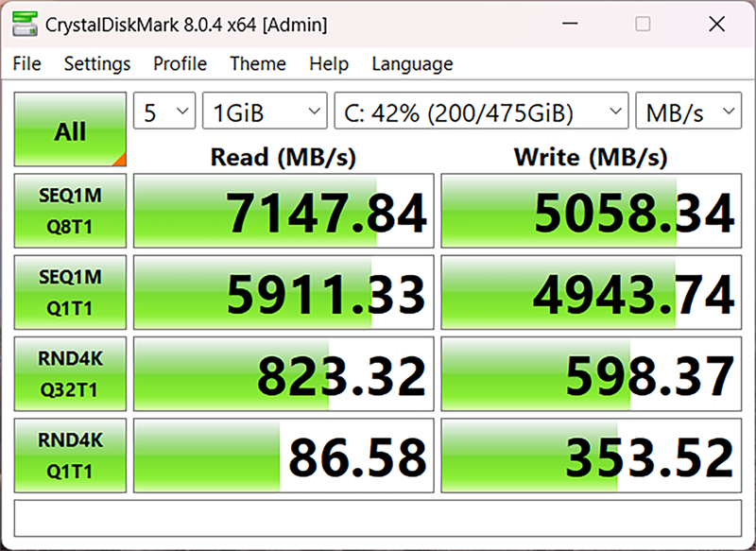Open the Theme menu
This screenshot has height=551, width=756.
[258, 63]
